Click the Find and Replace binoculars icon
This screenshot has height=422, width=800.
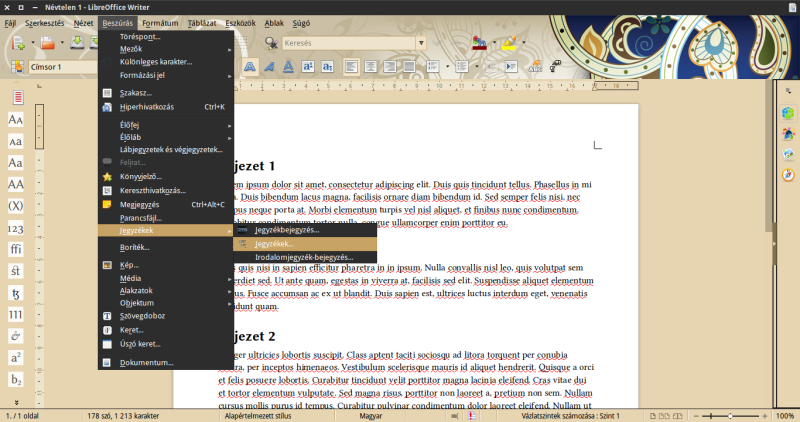pos(271,43)
